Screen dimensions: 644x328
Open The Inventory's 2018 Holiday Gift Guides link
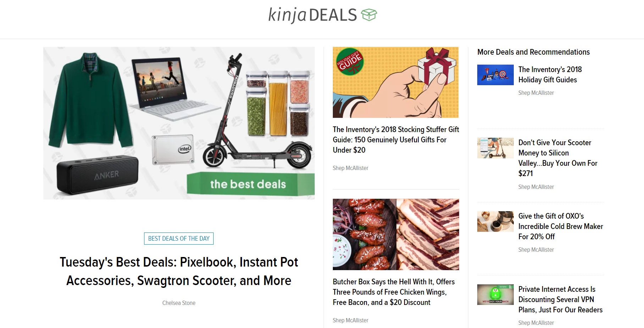(x=550, y=75)
